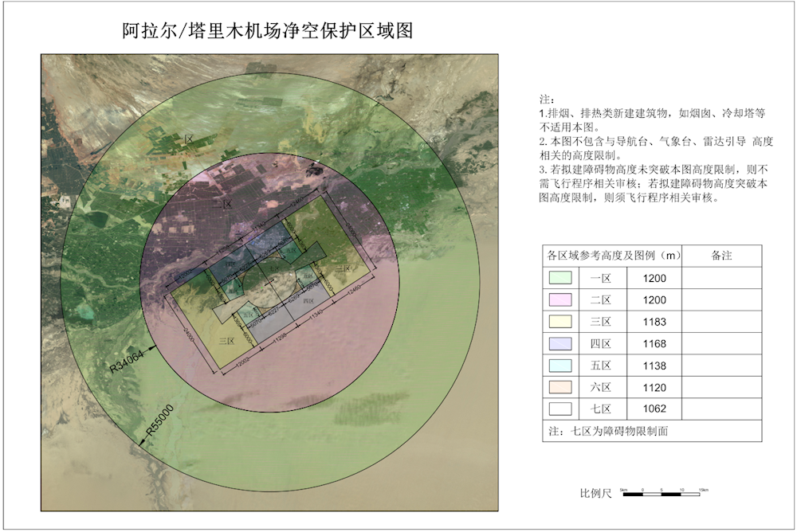Screen dimensions: 797x532
Task: Click the green 一区 legend swatch
Action: pyautogui.click(x=561, y=279)
